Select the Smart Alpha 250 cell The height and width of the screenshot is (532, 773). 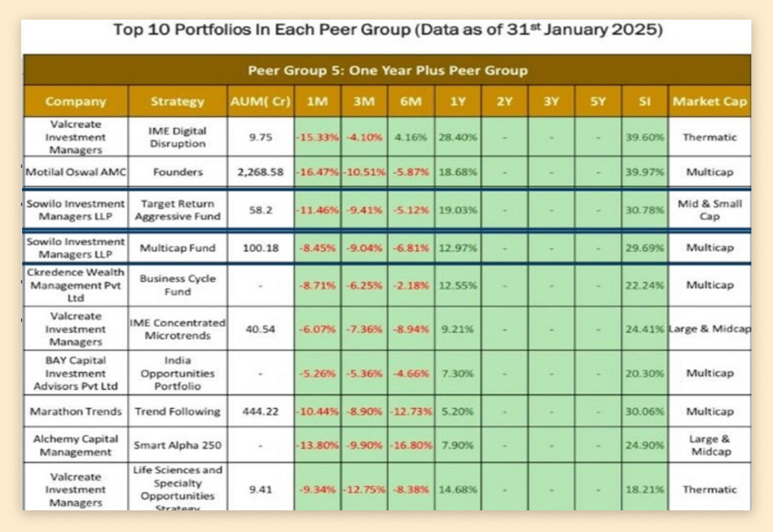(177, 445)
